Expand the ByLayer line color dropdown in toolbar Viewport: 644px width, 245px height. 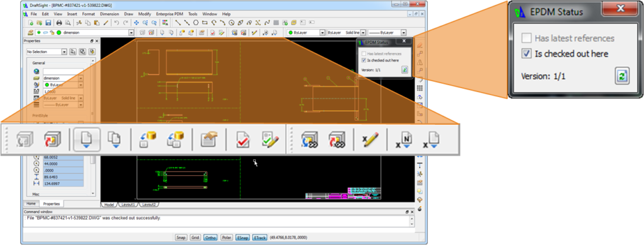[x=323, y=33]
